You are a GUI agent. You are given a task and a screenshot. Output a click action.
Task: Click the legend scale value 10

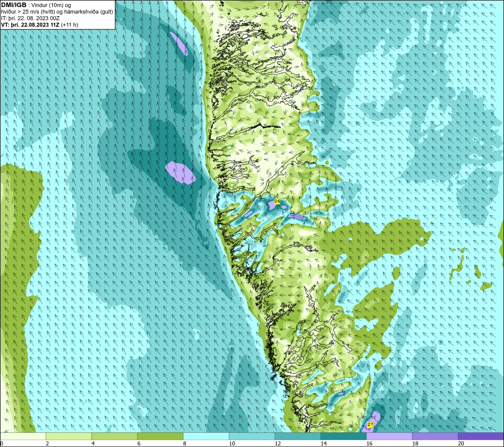(232, 444)
